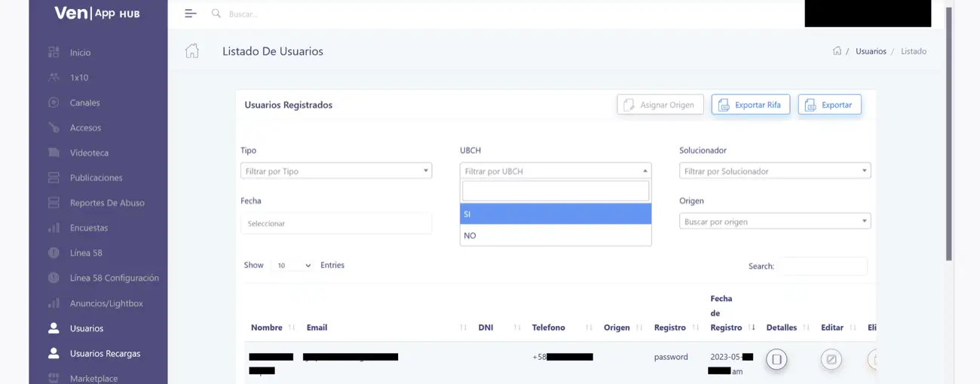
Task: Open details icon for first user row
Action: [776, 359]
